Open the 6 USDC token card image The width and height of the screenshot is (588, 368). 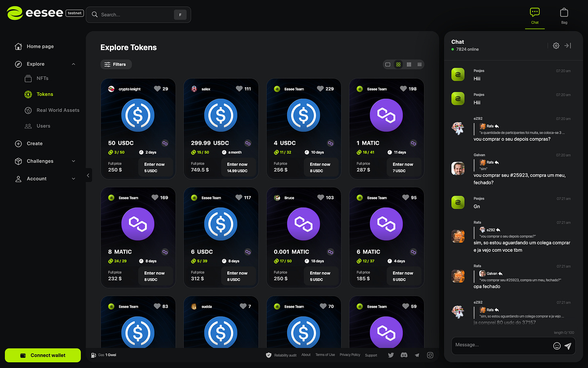[221, 224]
